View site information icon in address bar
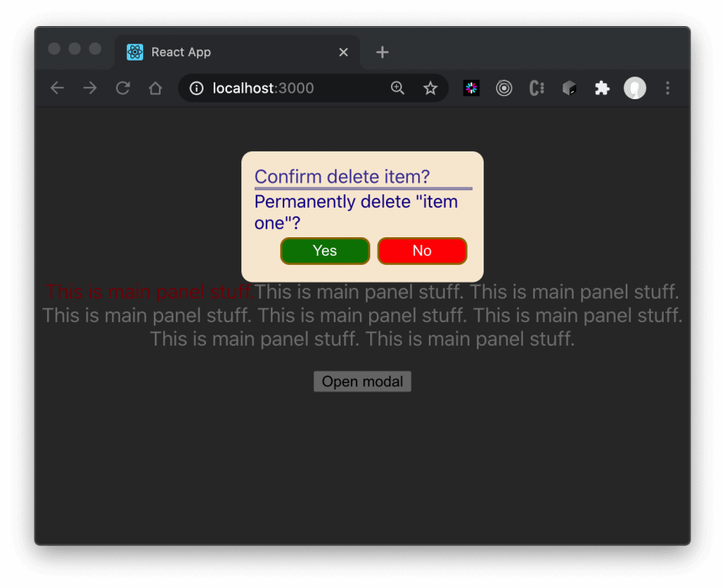This screenshot has height=588, width=725. [197, 87]
